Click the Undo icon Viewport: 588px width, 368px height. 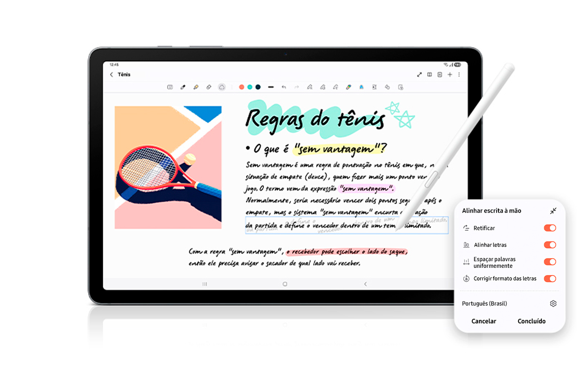tap(284, 87)
